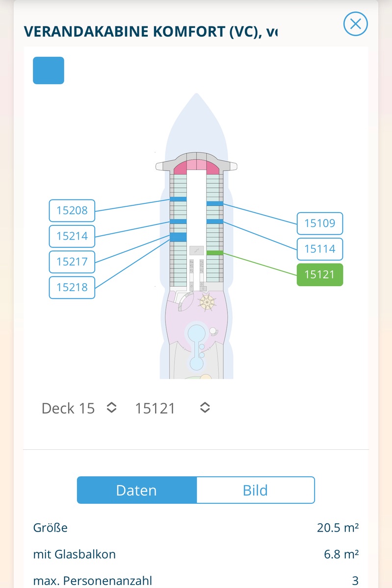
Task: Choose cabin 15214 label
Action: coord(72,236)
